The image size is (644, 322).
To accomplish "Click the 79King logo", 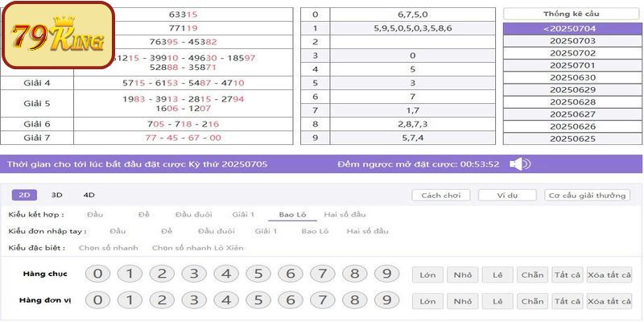I will (58, 35).
